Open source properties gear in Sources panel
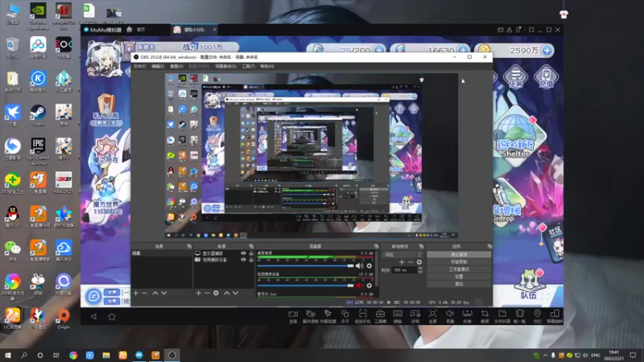The width and height of the screenshot is (644, 362). 216,293
